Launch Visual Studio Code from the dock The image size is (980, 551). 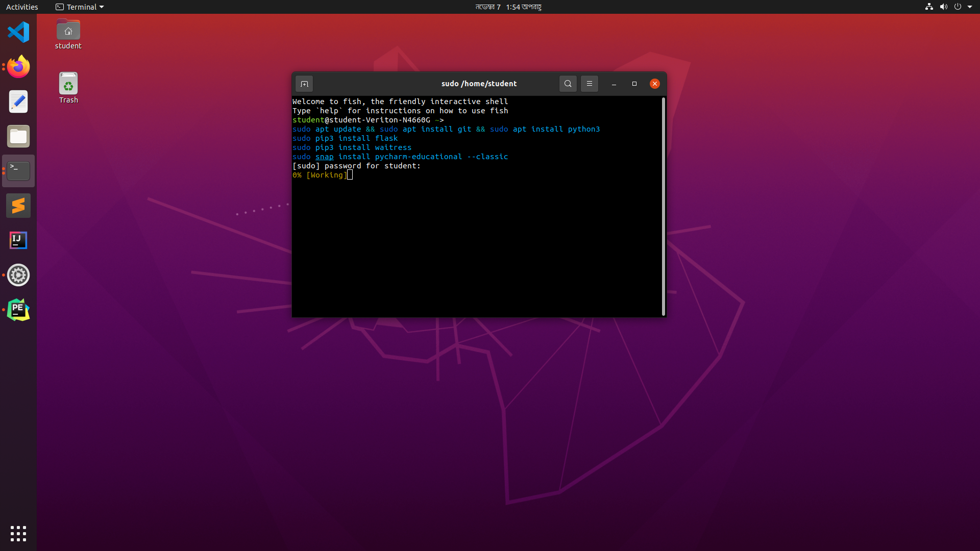pyautogui.click(x=18, y=33)
